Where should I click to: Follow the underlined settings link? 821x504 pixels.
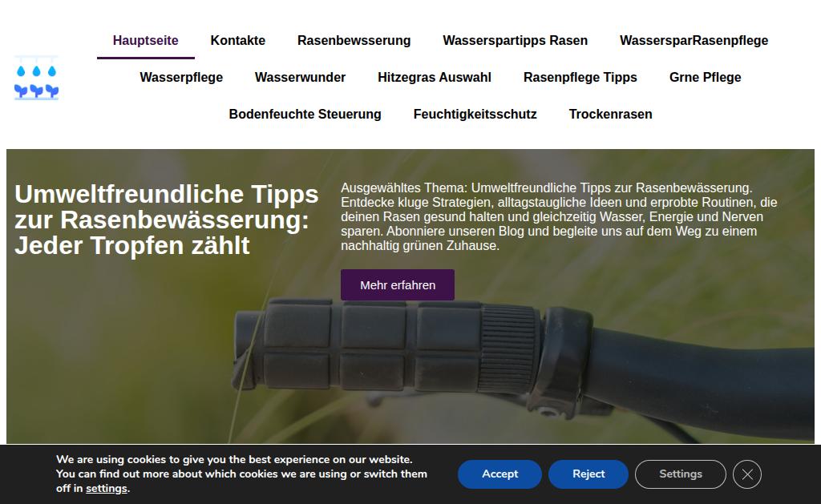pyautogui.click(x=107, y=488)
